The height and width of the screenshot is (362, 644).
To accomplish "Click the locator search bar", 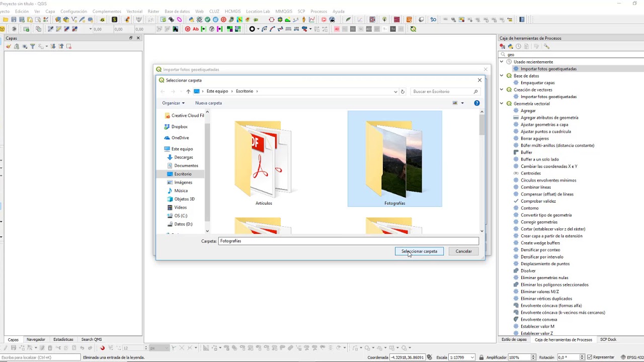I will pyautogui.click(x=40, y=357).
